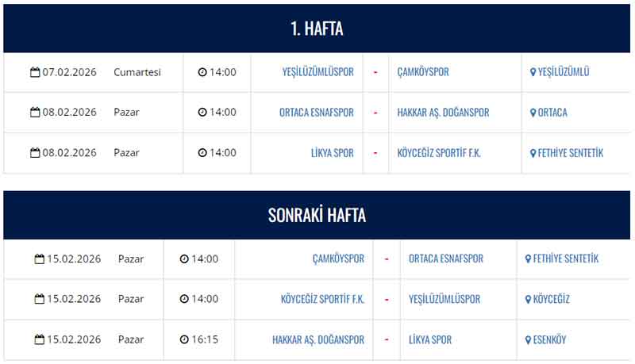Click clock icon beside 16:15 kickoff time
This screenshot has width=635, height=364.
coord(184,340)
